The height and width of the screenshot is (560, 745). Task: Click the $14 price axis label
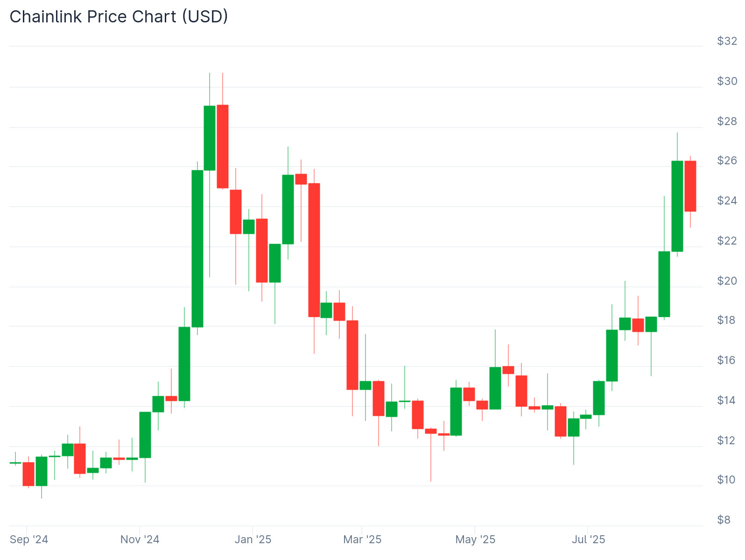click(x=727, y=400)
